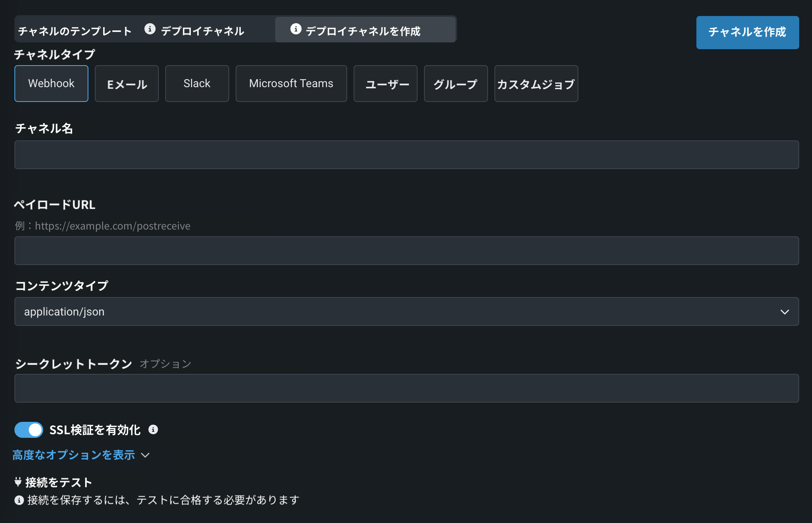Image resolution: width=812 pixels, height=523 pixels.
Task: Click info icon before 接続を保存するには message
Action: click(19, 500)
